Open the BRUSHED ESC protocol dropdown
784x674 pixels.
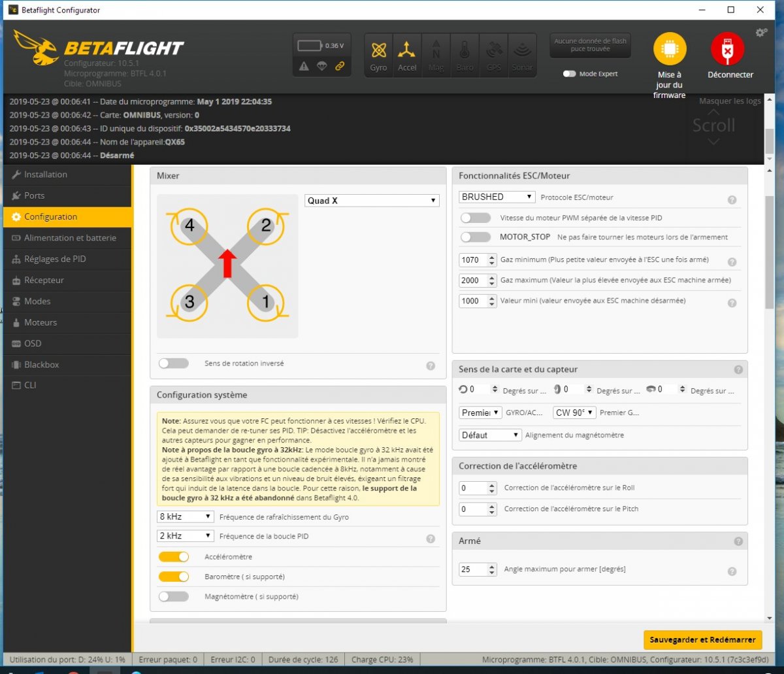click(x=497, y=197)
